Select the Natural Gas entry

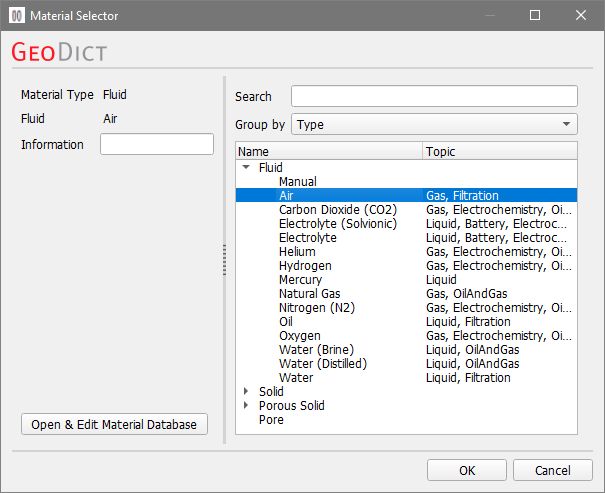[310, 294]
